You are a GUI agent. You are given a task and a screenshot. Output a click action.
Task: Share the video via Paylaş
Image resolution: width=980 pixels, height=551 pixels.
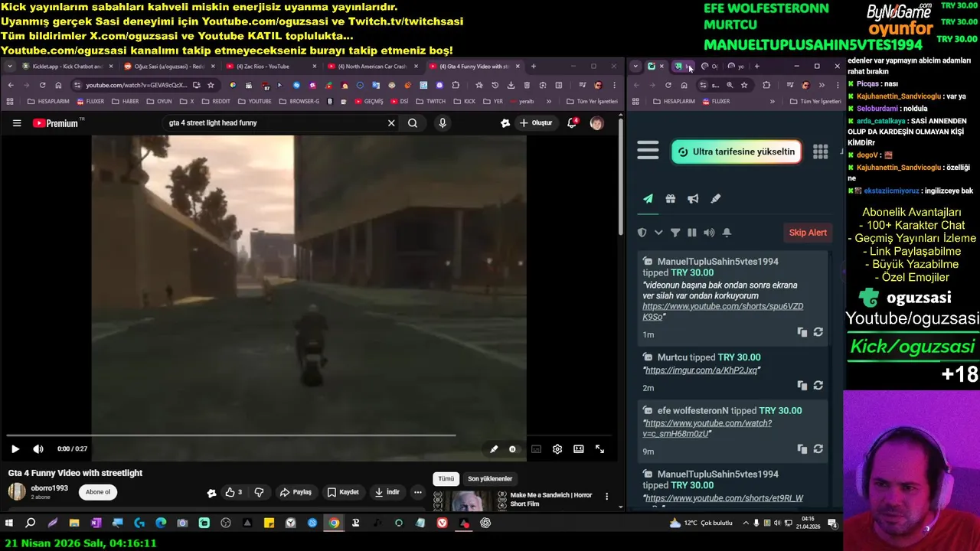[296, 492]
